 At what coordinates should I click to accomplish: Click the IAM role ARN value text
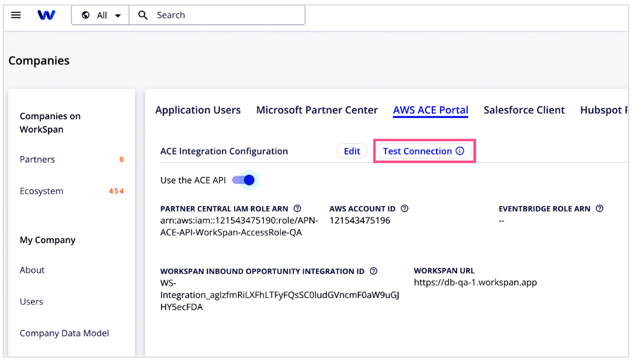coord(240,227)
